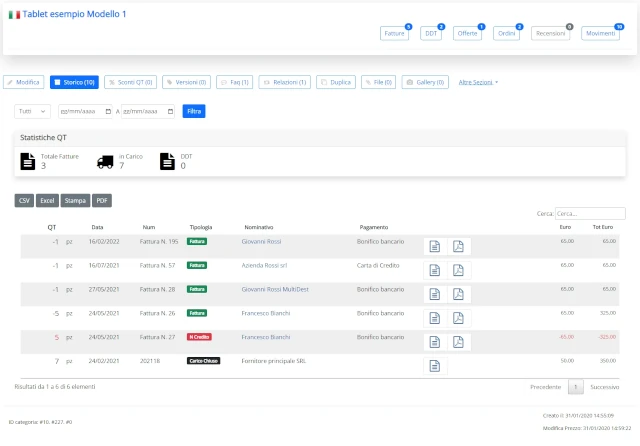
Task: Open the Faq (1) tab
Action: [235, 82]
